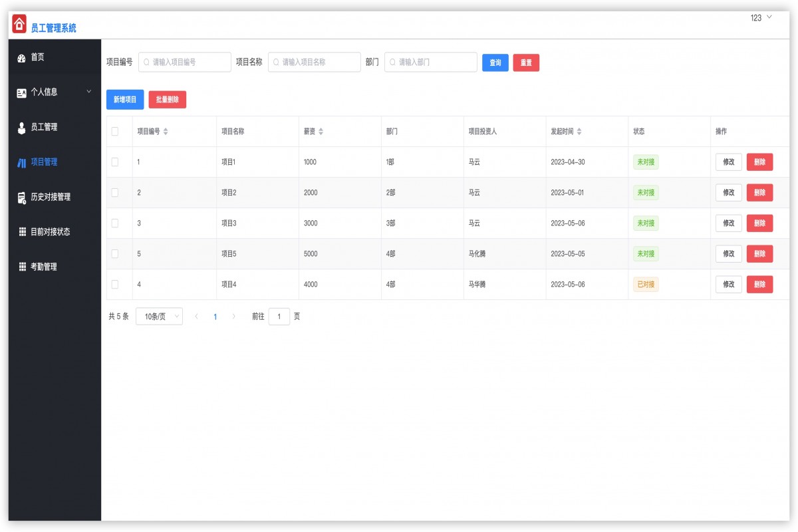Image resolution: width=798 pixels, height=532 pixels.
Task: Open the 10条/页 page size dropdown
Action: (x=159, y=316)
